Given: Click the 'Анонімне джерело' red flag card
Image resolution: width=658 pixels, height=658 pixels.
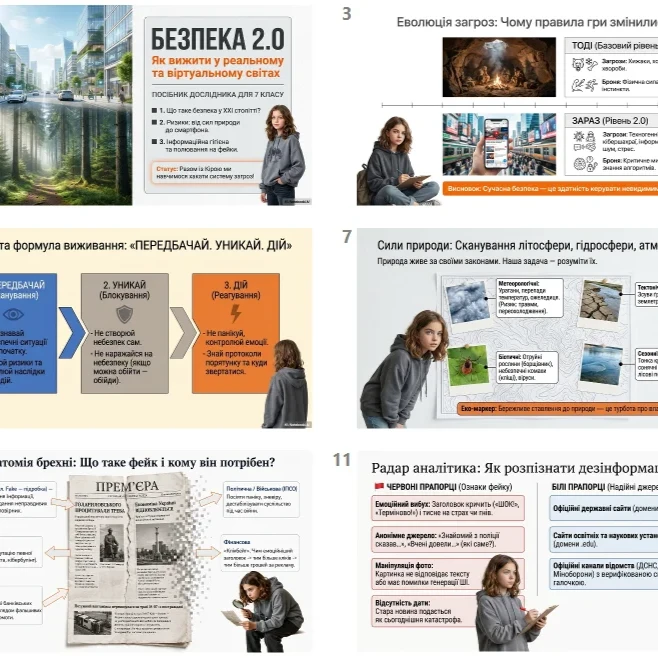Looking at the screenshot, I should pyautogui.click(x=448, y=540).
